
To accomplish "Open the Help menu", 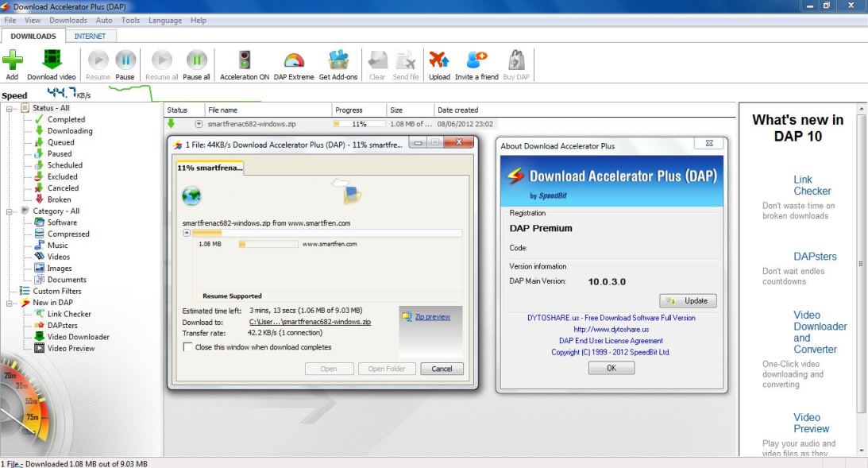I will [x=199, y=20].
